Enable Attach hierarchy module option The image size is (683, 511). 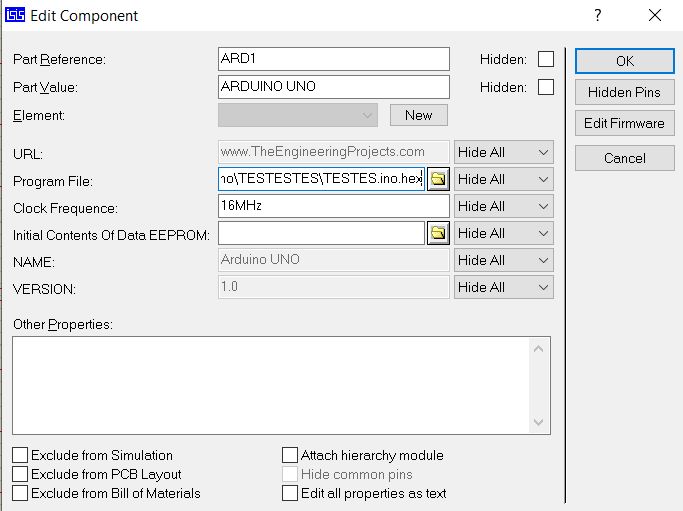coord(290,455)
